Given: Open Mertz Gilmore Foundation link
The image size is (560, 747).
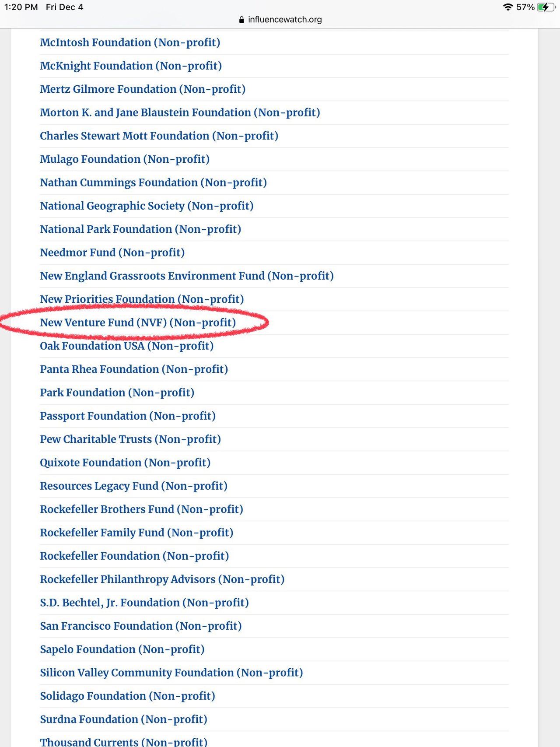Looking at the screenshot, I should tap(143, 89).
